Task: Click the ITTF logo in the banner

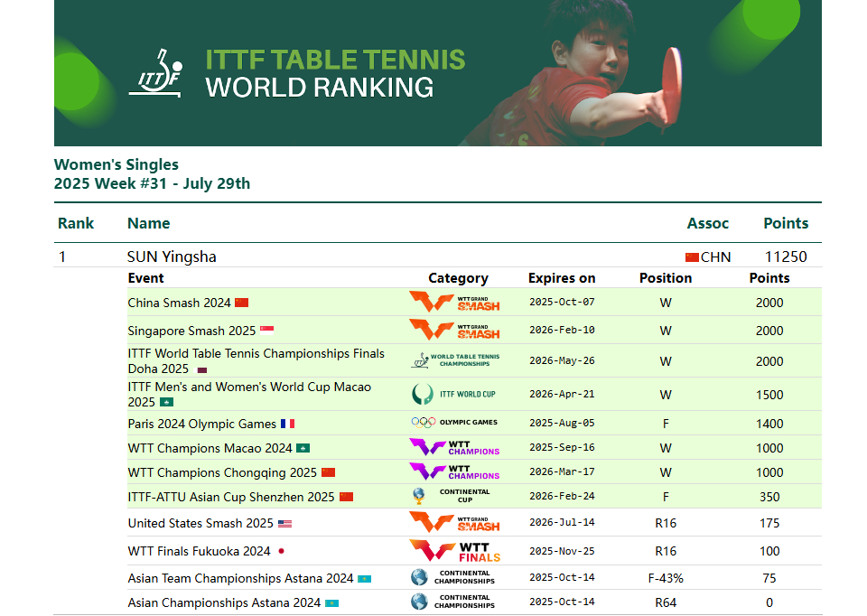Action: point(156,73)
